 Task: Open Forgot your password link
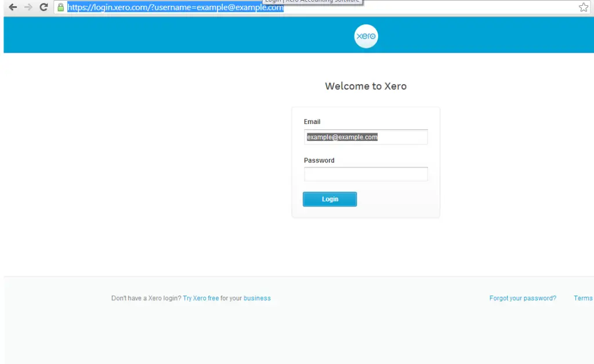[x=523, y=298]
